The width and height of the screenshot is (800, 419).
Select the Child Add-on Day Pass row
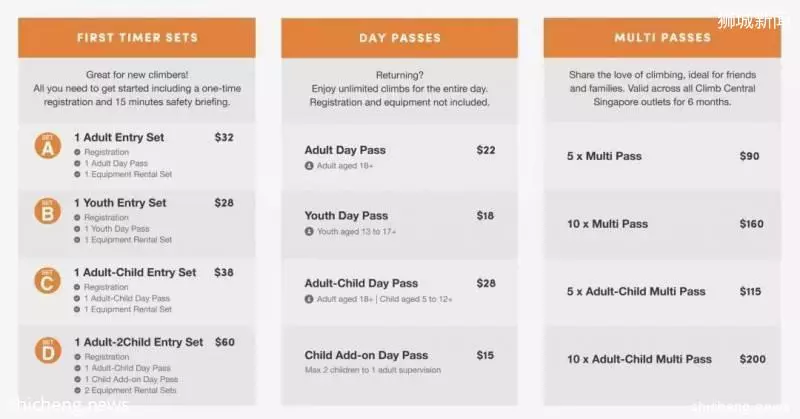[399, 363]
